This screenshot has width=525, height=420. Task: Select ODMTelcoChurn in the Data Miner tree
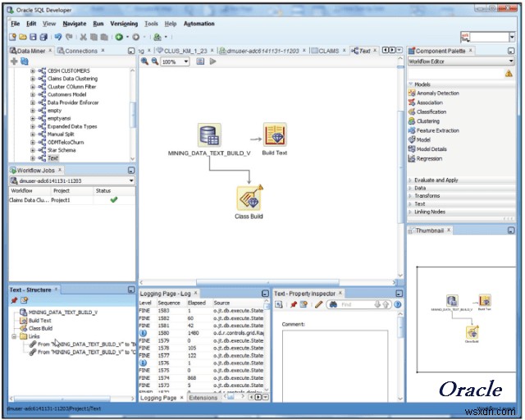66,143
